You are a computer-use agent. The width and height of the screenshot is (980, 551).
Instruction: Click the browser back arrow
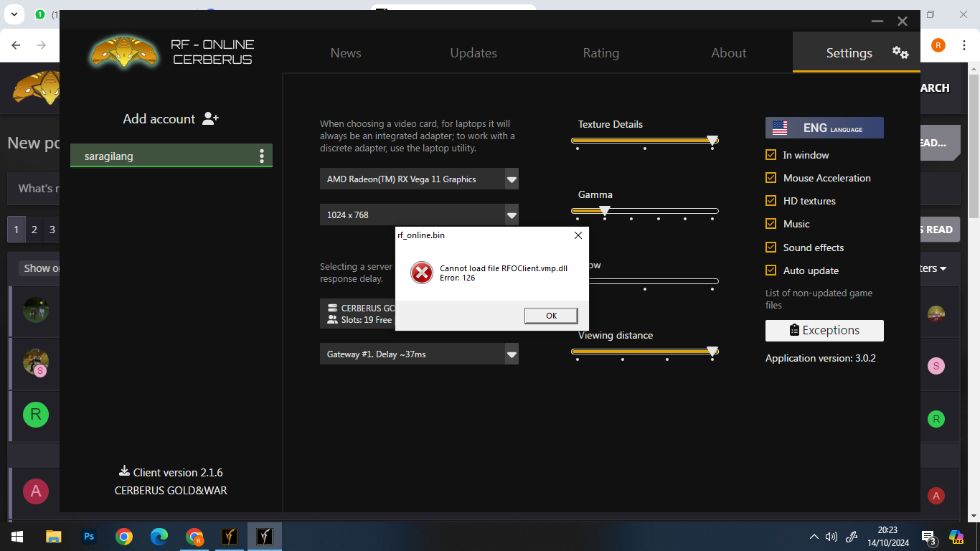pos(16,45)
